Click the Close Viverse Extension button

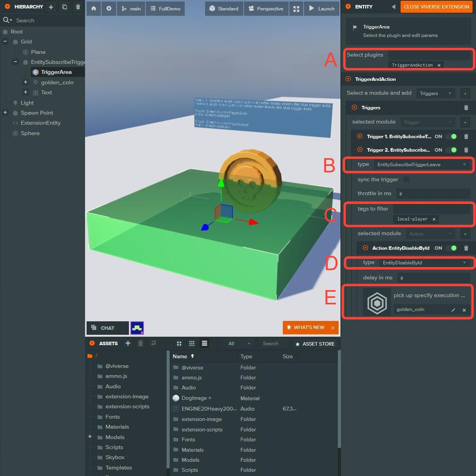pyautogui.click(x=436, y=7)
